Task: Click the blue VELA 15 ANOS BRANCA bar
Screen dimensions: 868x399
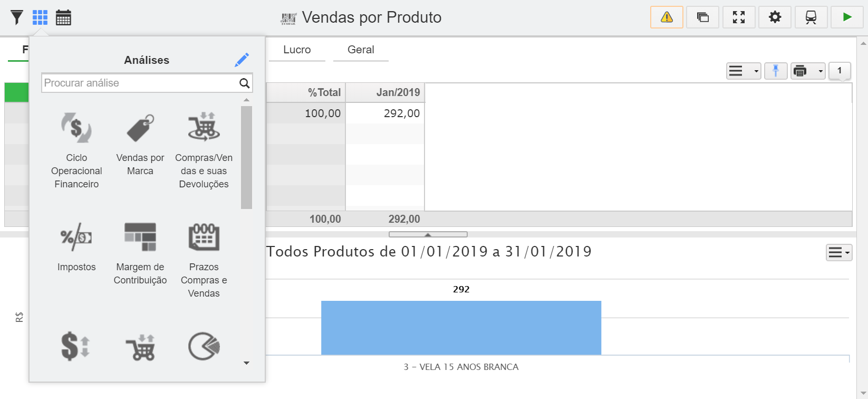Action: coord(461,328)
